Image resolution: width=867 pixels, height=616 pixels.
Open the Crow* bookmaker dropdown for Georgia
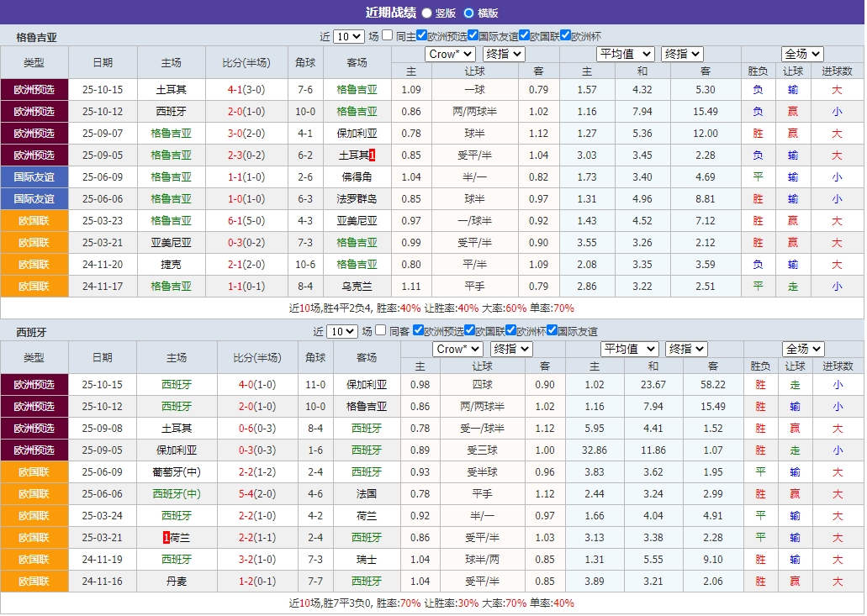(449, 53)
